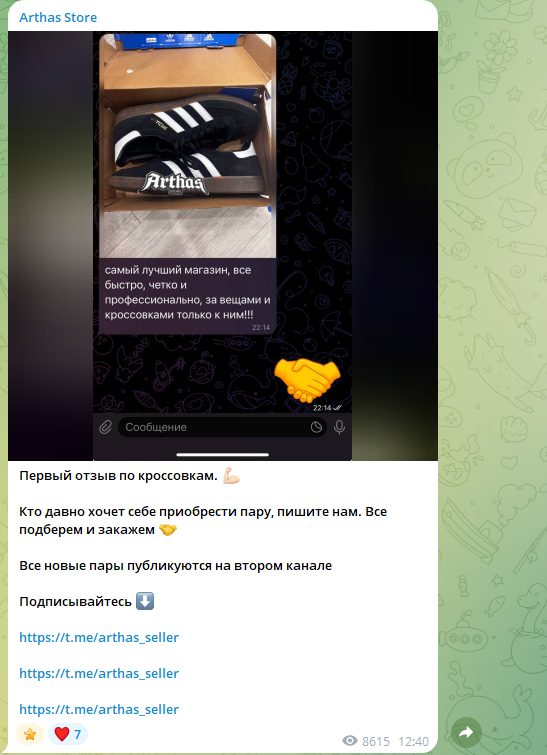Click the paperclip attachment icon
Viewport: 547px width, 755px height.
point(105,427)
